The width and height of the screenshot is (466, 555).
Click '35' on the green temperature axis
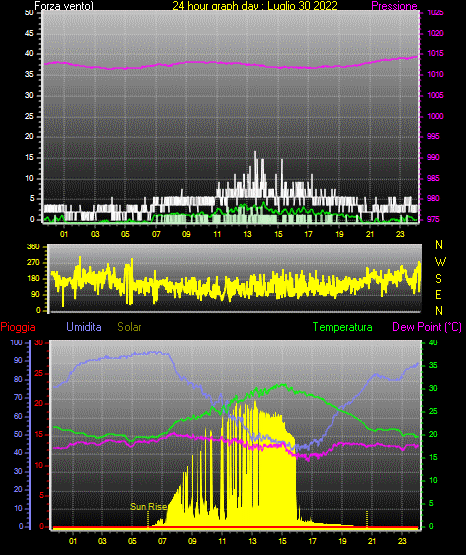[433, 365]
